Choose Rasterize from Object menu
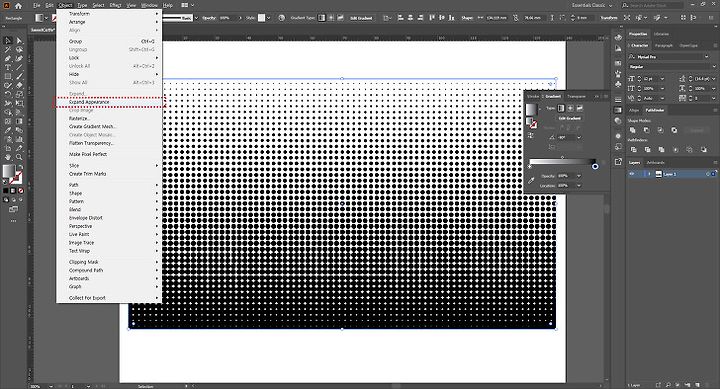Image resolution: width=720 pixels, height=389 pixels. pyautogui.click(x=109, y=118)
